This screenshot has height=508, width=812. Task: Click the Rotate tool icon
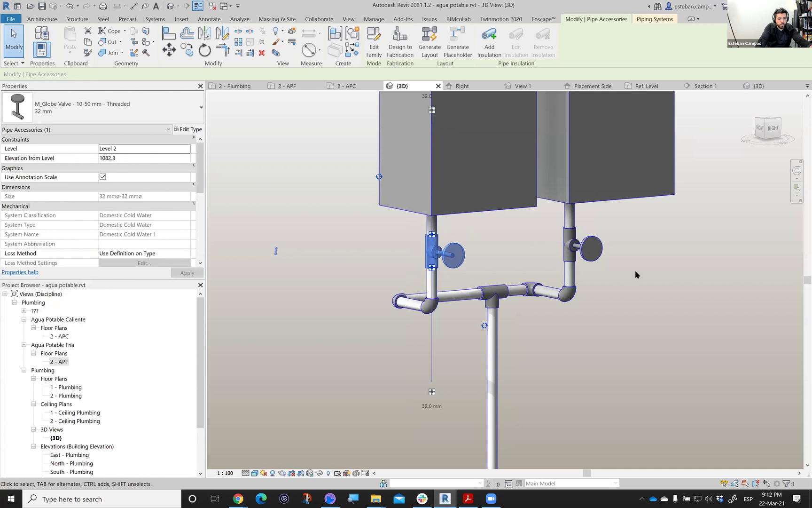204,50
